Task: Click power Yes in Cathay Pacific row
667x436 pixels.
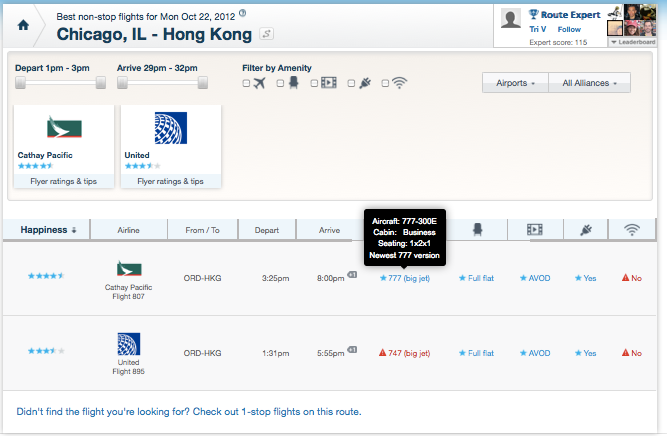Action: (585, 278)
